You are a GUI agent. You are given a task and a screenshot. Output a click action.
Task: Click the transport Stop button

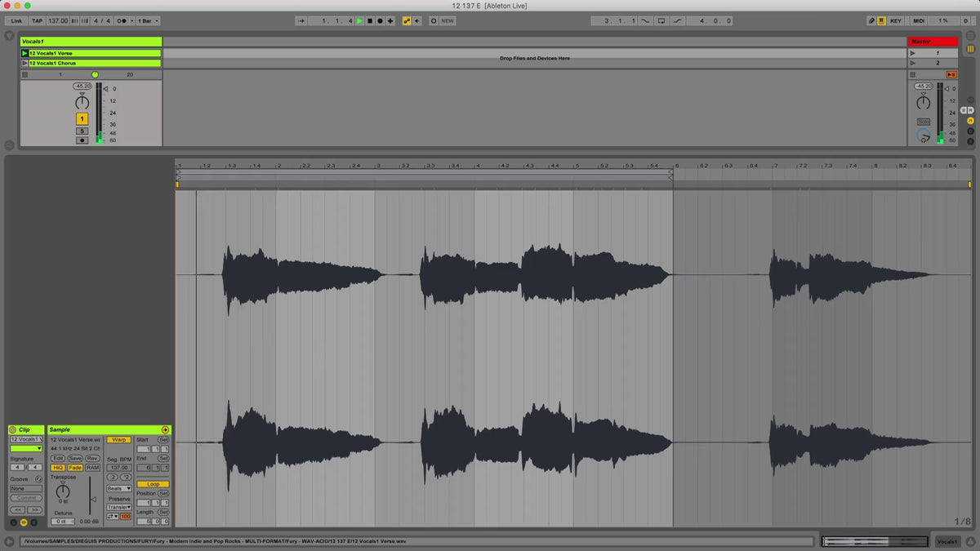click(369, 20)
